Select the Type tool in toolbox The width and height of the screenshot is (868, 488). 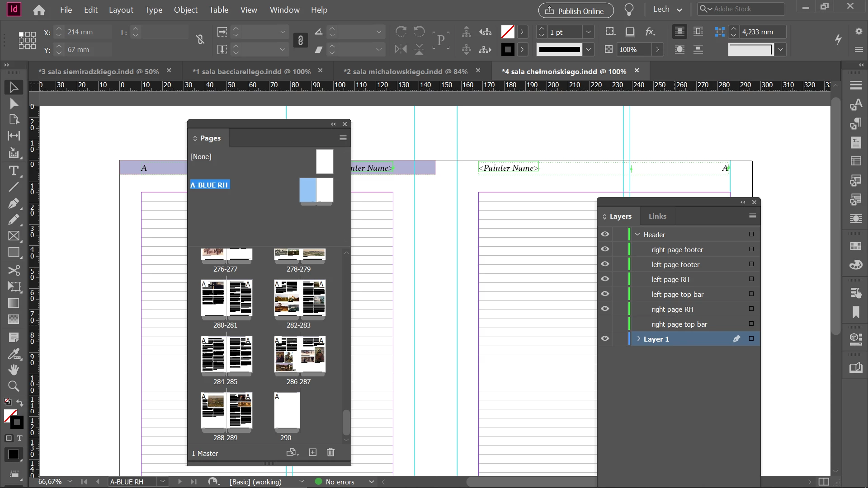coord(14,171)
